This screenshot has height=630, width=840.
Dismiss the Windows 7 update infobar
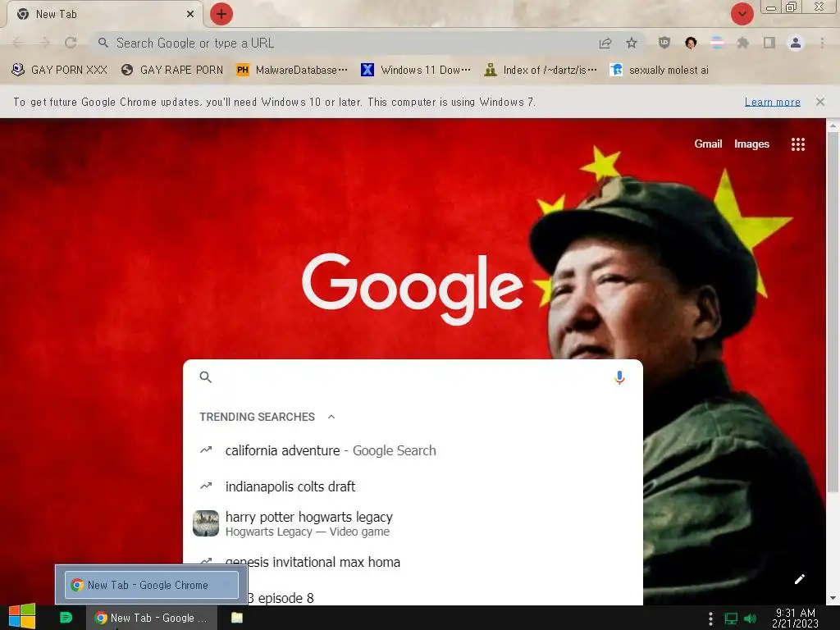(x=820, y=102)
